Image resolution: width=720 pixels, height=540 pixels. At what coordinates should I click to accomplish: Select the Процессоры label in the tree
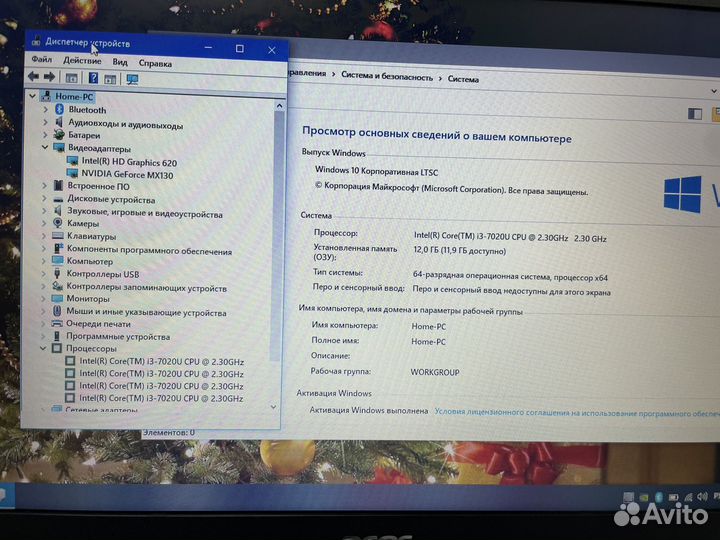tap(91, 349)
